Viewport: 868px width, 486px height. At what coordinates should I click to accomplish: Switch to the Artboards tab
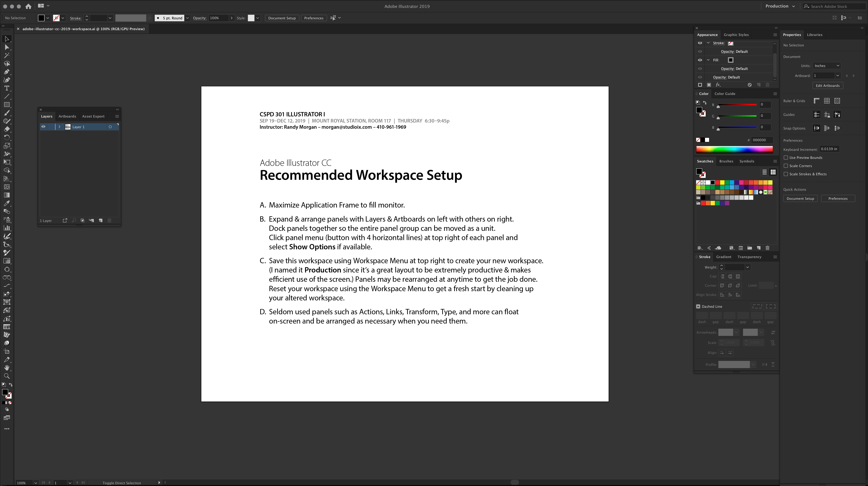pos(67,116)
